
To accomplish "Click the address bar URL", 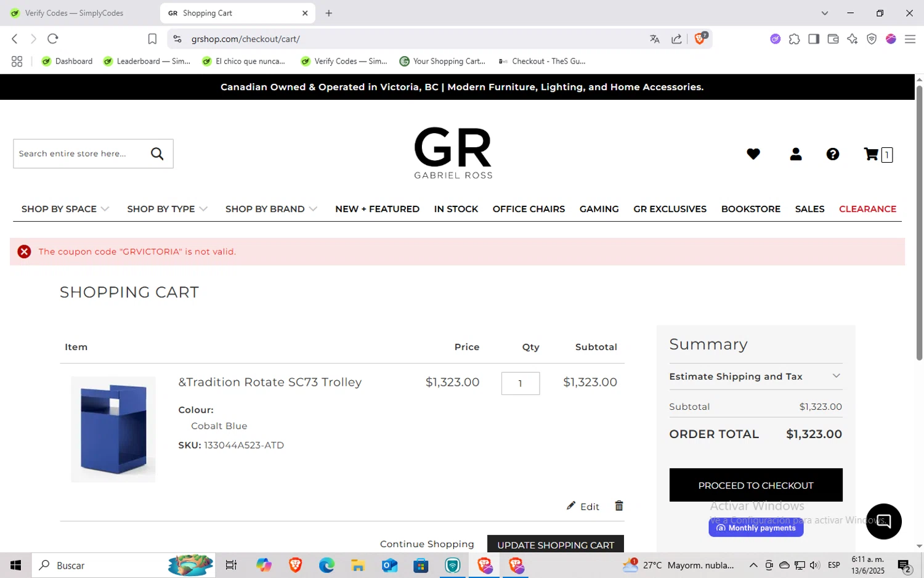I will [x=245, y=39].
